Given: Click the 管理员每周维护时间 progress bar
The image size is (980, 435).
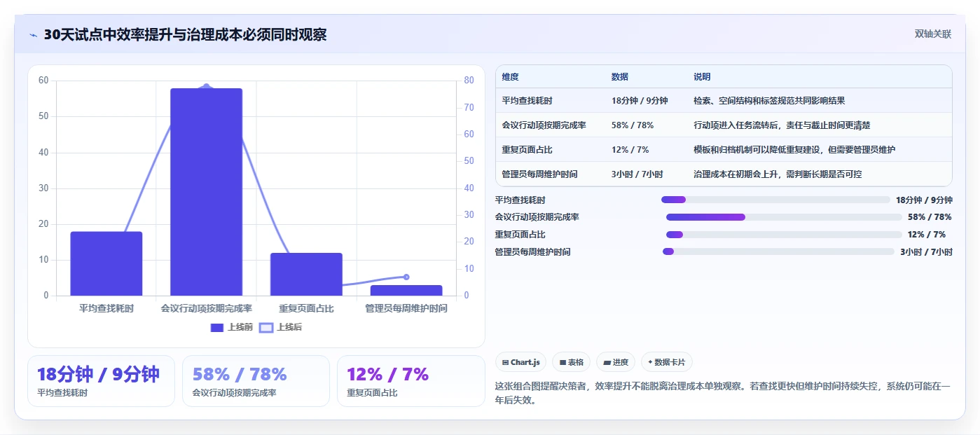Looking at the screenshot, I should pos(778,251).
